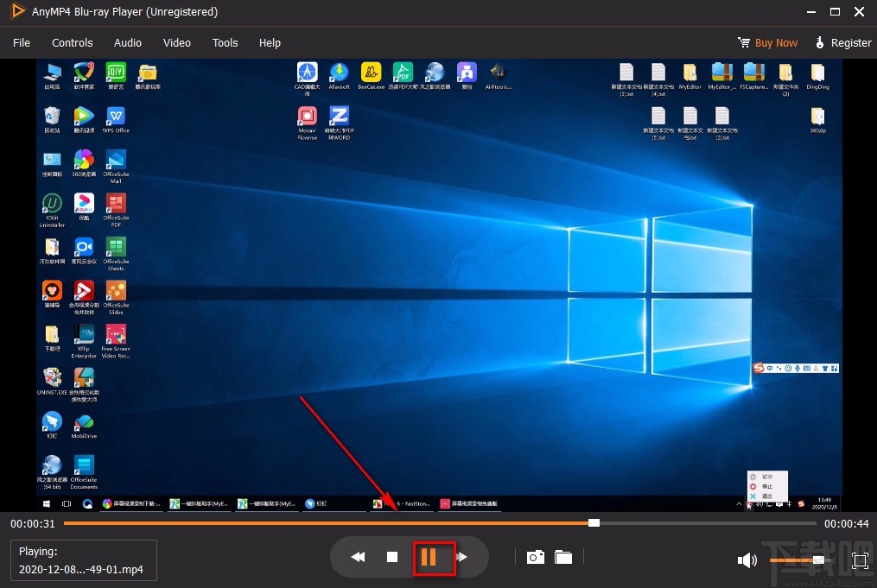Stop the current playback

coord(392,557)
